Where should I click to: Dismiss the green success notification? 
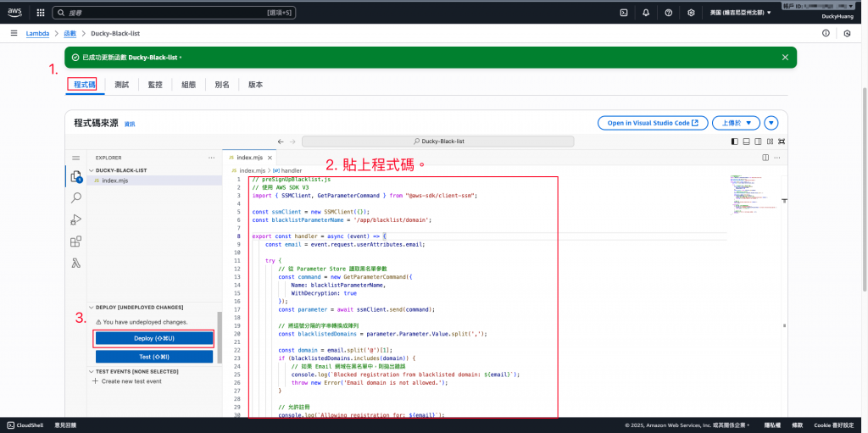[x=785, y=57]
